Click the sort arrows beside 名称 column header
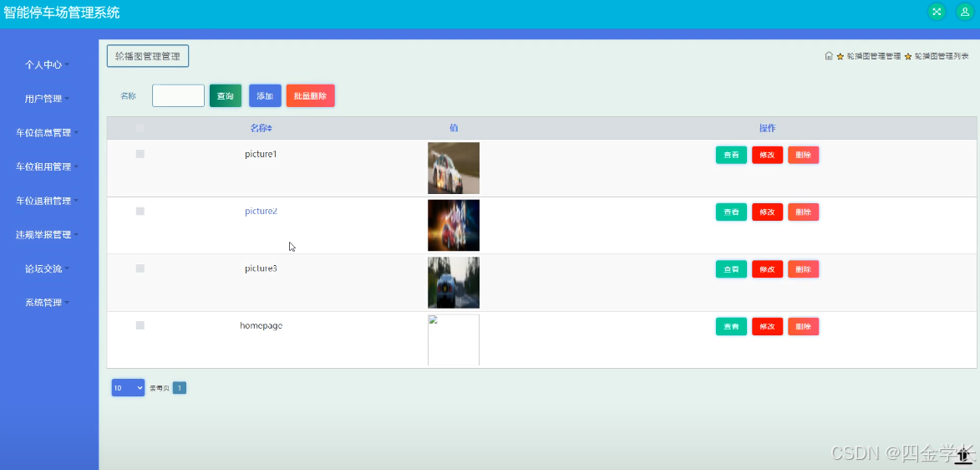 point(270,128)
